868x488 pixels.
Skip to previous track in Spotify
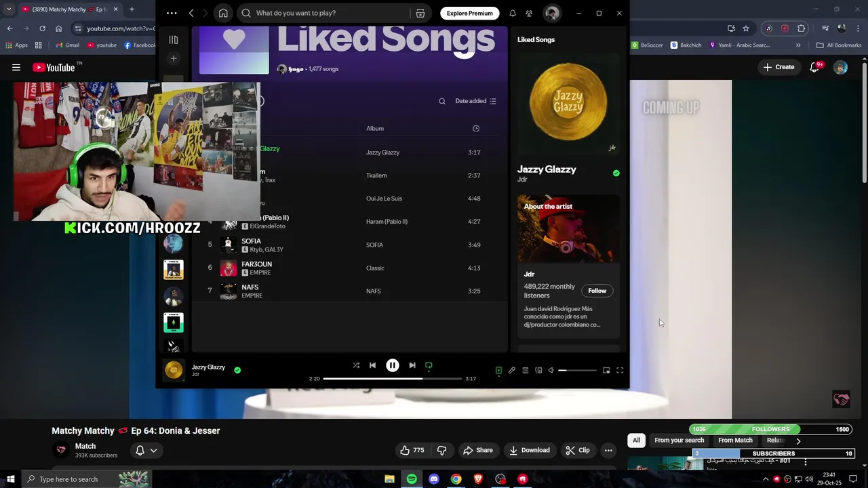tap(372, 365)
